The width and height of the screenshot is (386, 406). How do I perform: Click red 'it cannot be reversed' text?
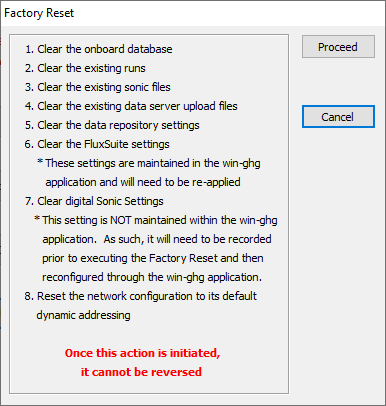pos(141,372)
